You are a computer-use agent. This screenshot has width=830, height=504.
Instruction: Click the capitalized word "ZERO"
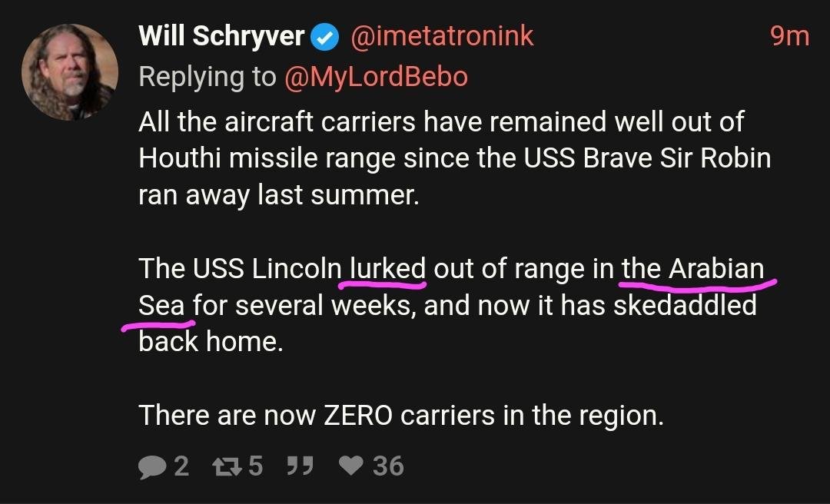pyautogui.click(x=358, y=416)
